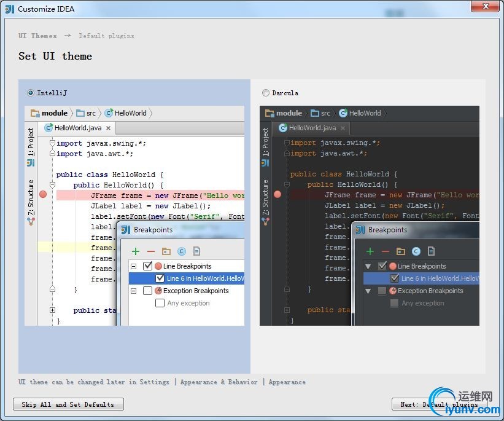Toggle Exception Breakpoints checkbox in light preview

[147, 291]
